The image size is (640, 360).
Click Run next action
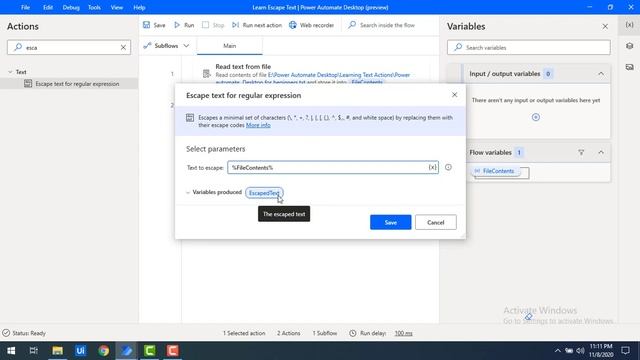(257, 25)
